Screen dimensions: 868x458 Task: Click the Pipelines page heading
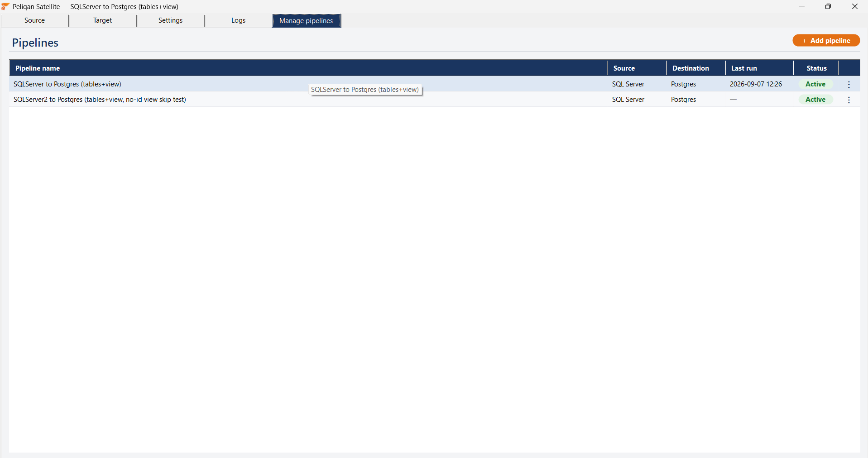point(35,43)
